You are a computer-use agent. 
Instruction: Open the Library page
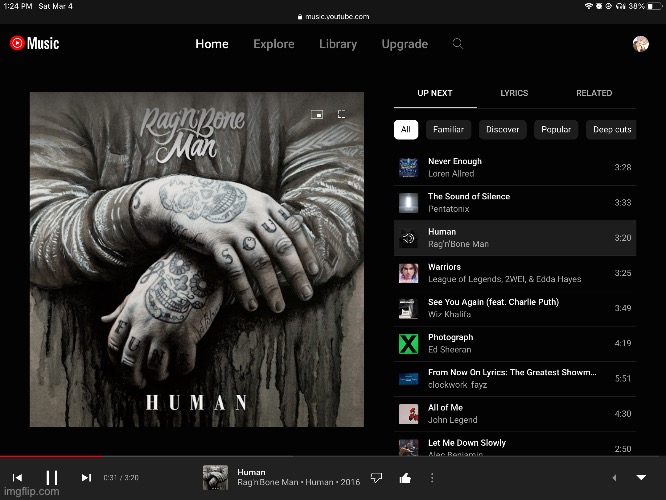(x=338, y=44)
